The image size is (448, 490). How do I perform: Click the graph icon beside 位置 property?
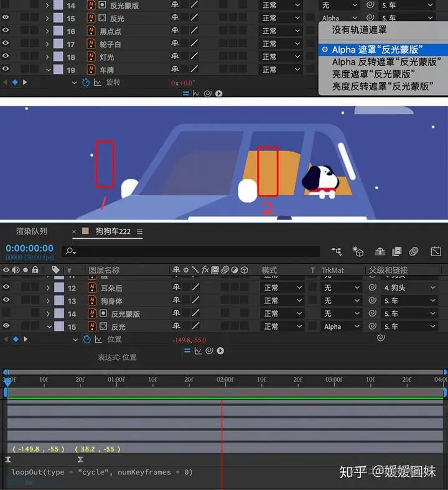click(x=98, y=339)
